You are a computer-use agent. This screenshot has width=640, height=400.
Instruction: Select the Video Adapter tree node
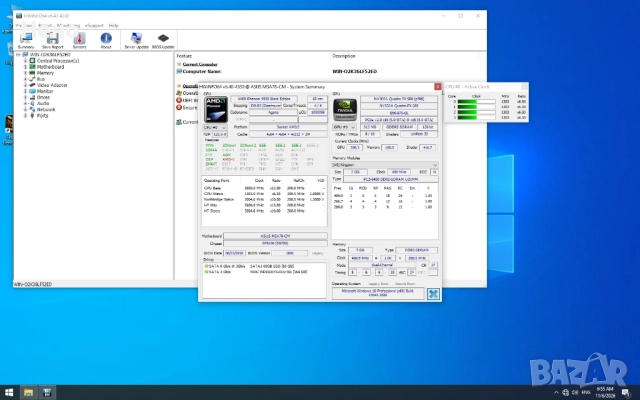[52, 85]
